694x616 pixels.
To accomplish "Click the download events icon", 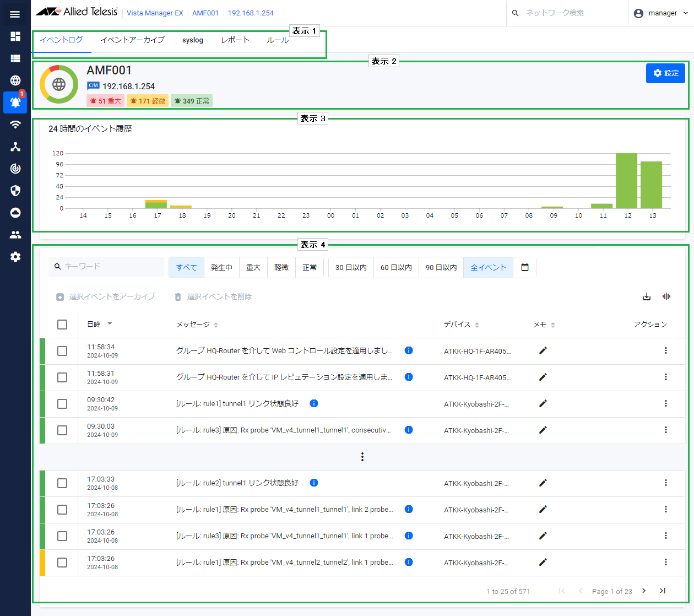I will point(647,297).
